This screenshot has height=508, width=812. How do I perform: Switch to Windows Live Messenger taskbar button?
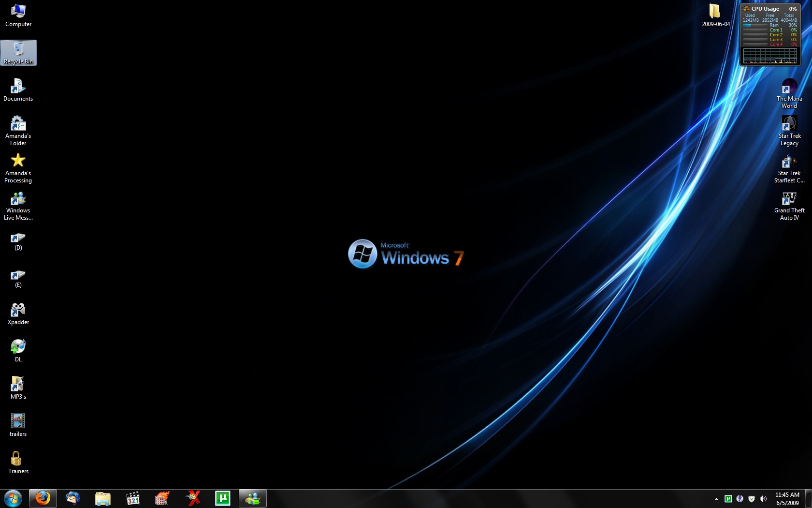click(253, 498)
